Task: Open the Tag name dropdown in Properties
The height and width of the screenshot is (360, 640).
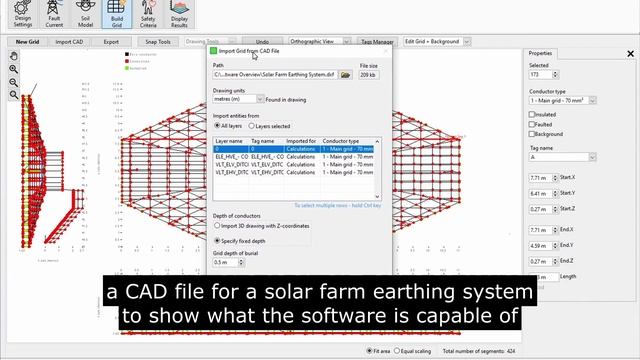Action: (x=562, y=157)
